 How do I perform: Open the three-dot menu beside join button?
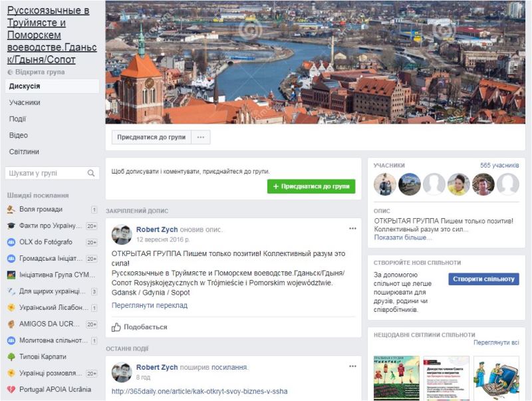tap(201, 138)
